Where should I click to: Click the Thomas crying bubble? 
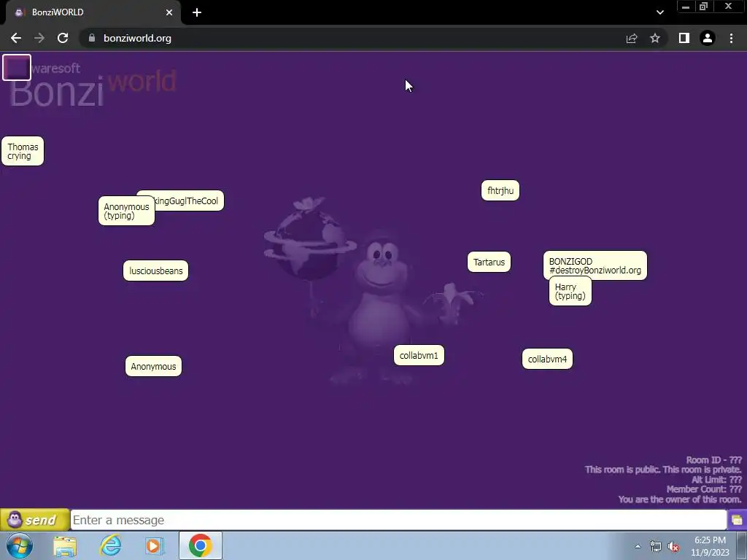pyautogui.click(x=23, y=151)
